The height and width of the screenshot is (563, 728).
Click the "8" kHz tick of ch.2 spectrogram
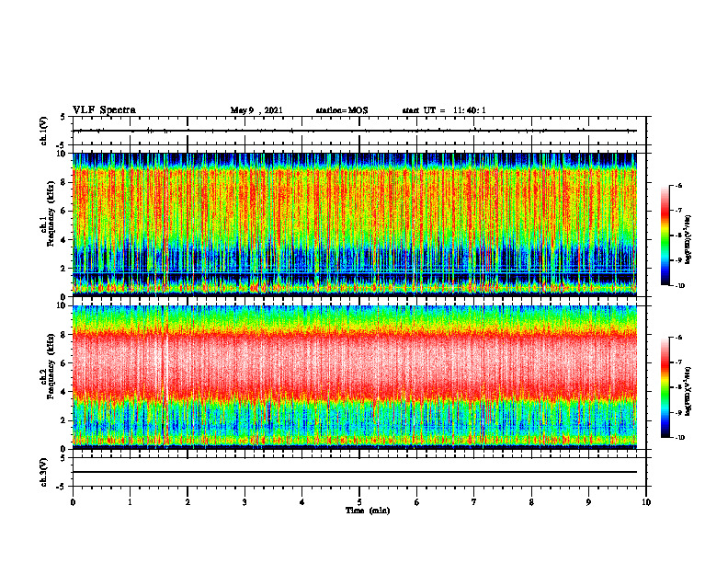63,335
